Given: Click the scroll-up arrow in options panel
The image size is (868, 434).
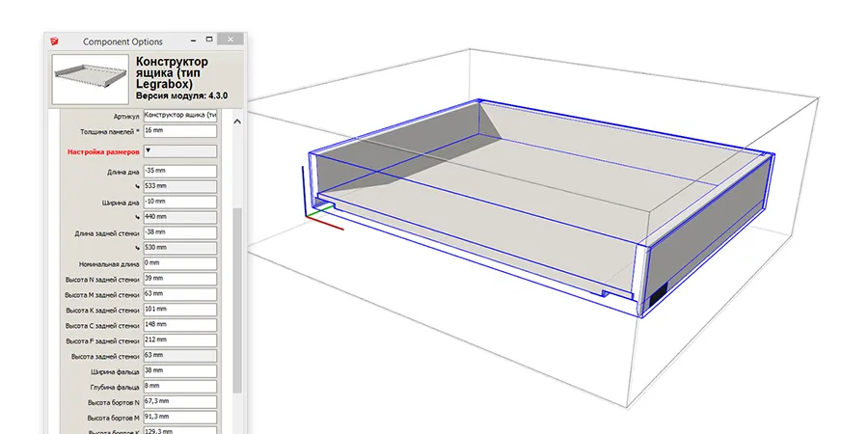Looking at the screenshot, I should 238,121.
